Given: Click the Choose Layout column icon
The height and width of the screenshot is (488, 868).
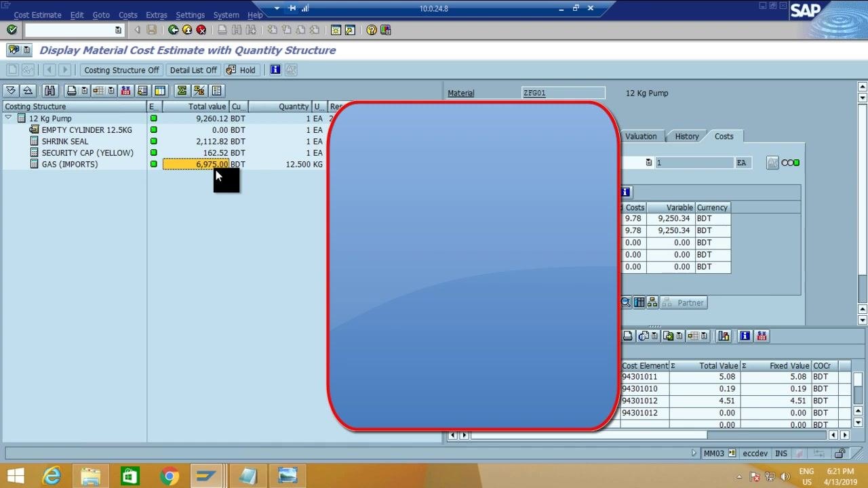Looking at the screenshot, I should tap(160, 91).
